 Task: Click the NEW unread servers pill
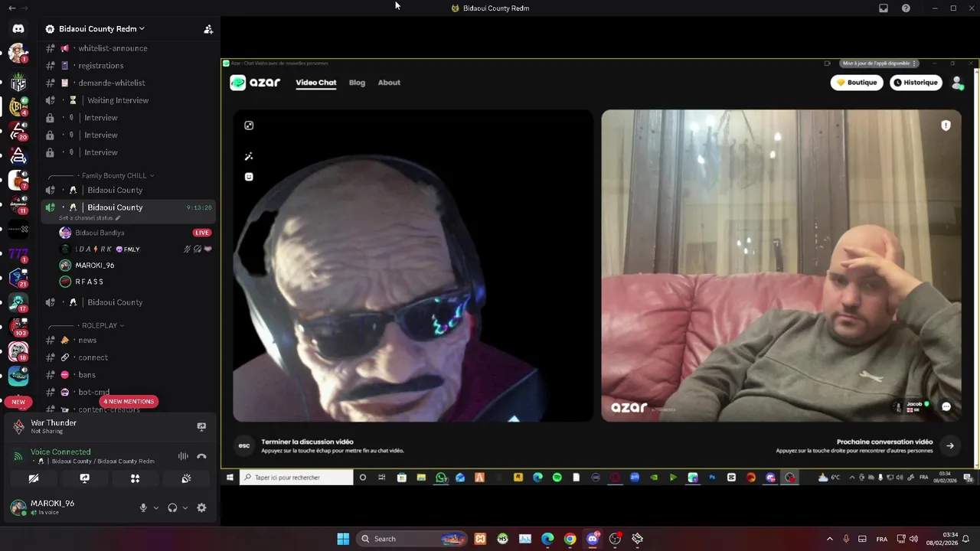coord(18,402)
